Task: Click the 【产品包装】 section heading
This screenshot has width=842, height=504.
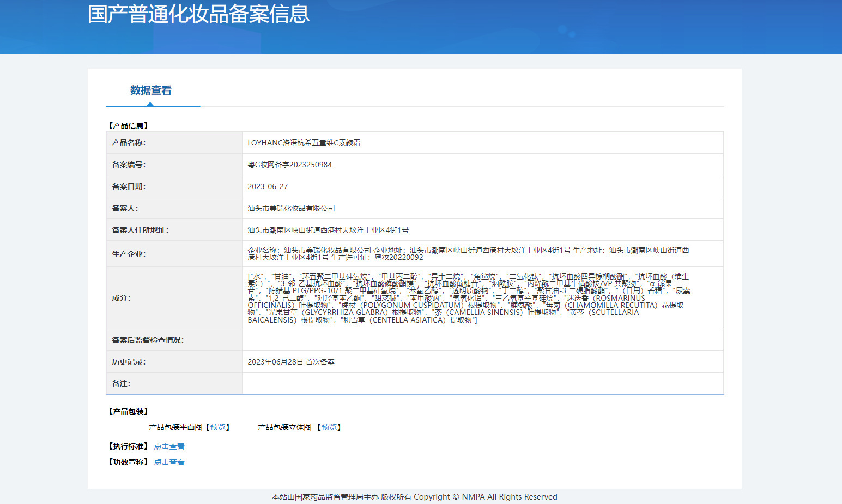Action: pyautogui.click(x=128, y=411)
